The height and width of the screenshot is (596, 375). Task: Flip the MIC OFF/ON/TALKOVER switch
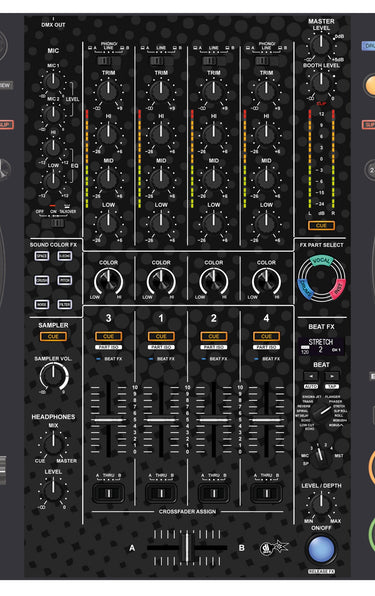pos(57,222)
